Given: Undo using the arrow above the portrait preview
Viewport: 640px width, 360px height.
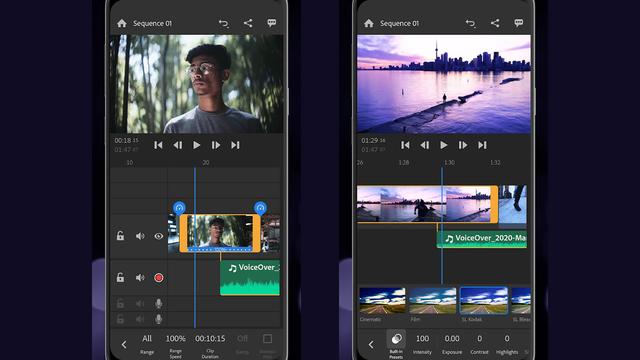Looking at the screenshot, I should pos(224,23).
